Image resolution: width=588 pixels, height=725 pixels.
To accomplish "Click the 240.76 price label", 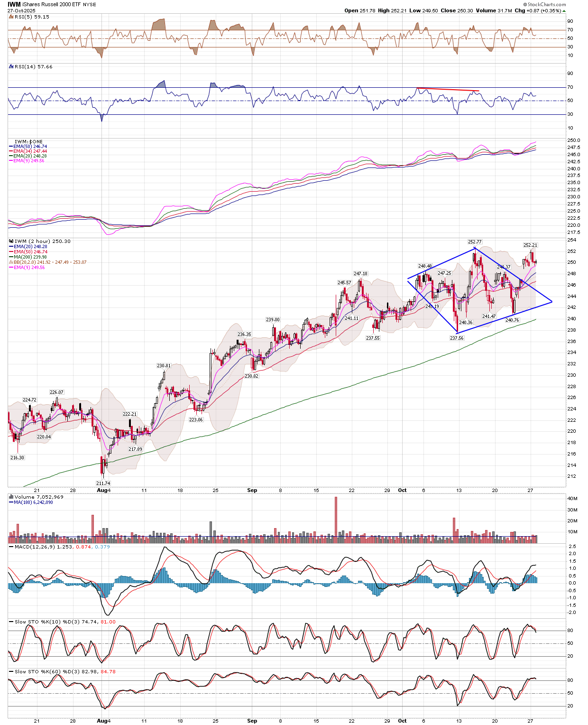I will (x=512, y=320).
